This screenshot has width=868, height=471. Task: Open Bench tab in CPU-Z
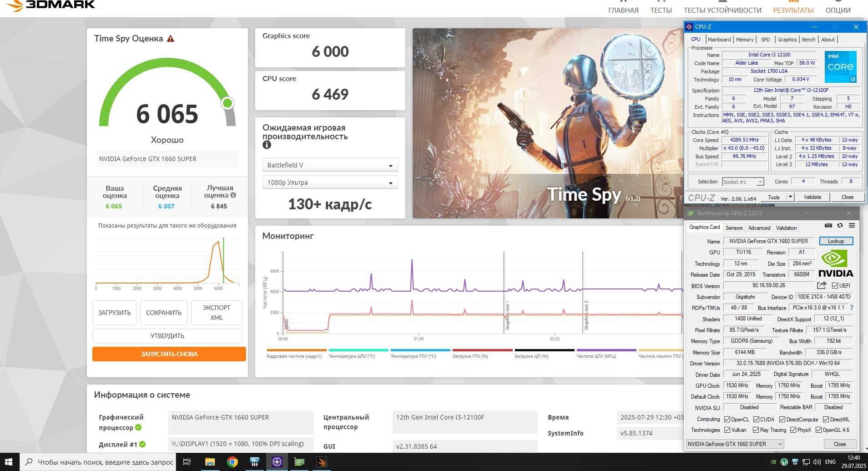[808, 40]
